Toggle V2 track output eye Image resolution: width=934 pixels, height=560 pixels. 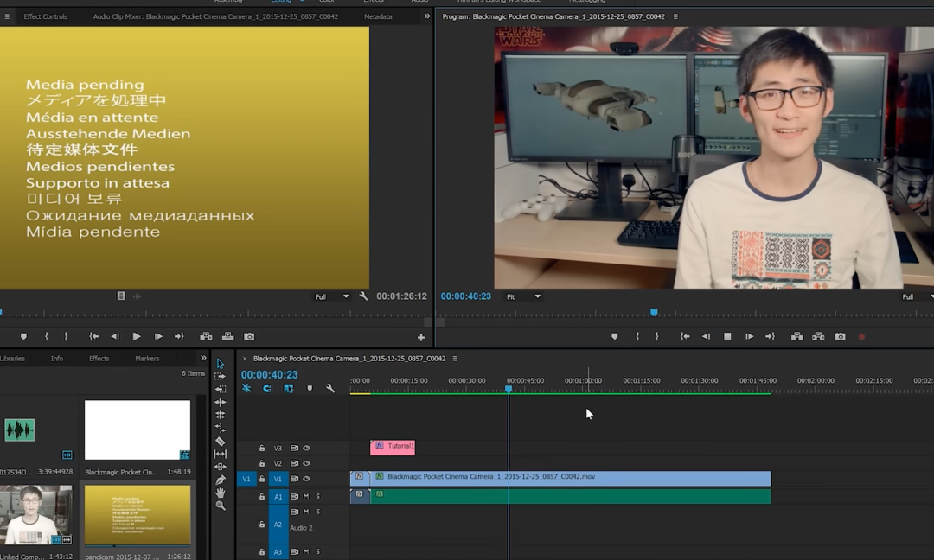306,463
